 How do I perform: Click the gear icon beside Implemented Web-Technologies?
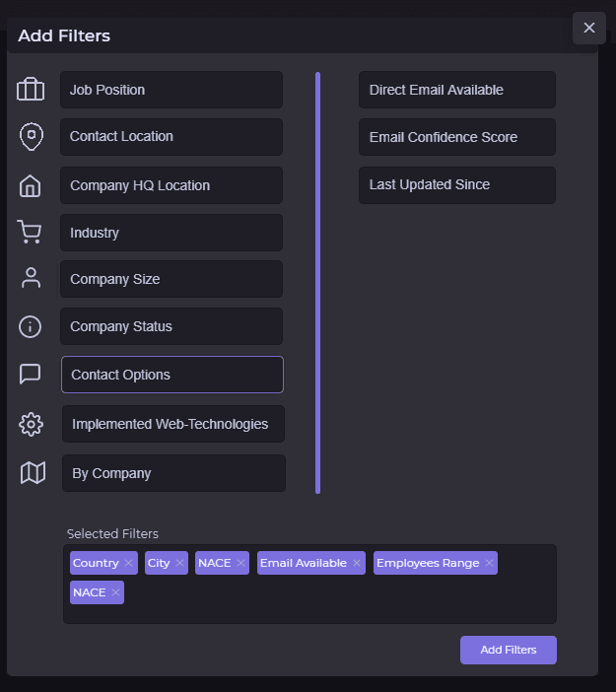point(32,425)
